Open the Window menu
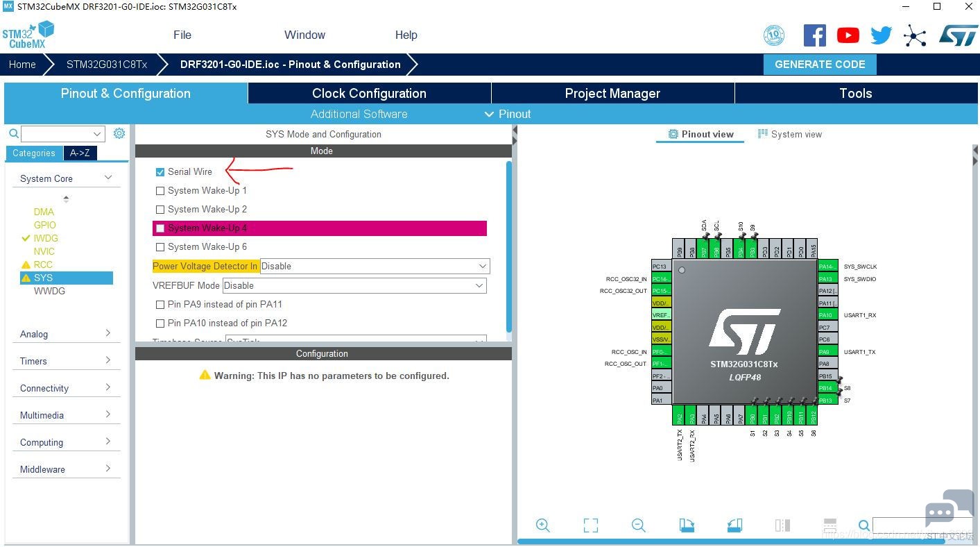Viewport: 980px width, 547px height. point(304,35)
